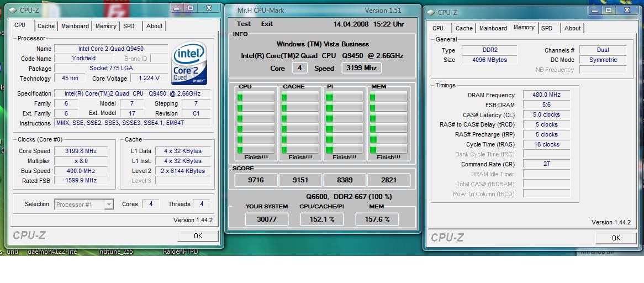Click the daemon4122-lite desktop icon label
The width and height of the screenshot is (644, 283).
52,251
